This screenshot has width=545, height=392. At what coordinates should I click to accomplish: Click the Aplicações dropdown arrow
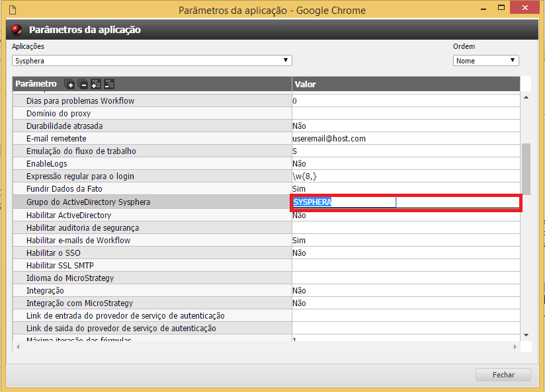tap(285, 59)
